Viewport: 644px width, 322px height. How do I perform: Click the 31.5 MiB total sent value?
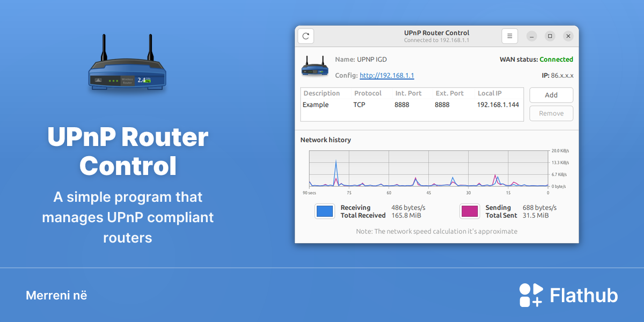[x=536, y=215]
